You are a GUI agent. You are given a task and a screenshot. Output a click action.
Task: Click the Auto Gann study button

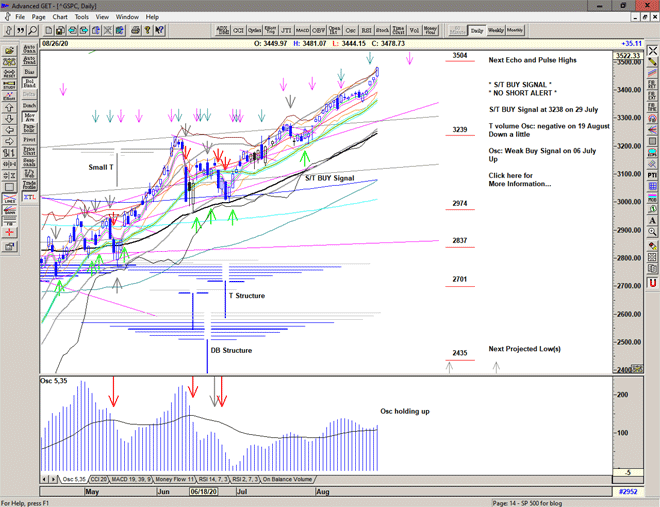click(29, 47)
